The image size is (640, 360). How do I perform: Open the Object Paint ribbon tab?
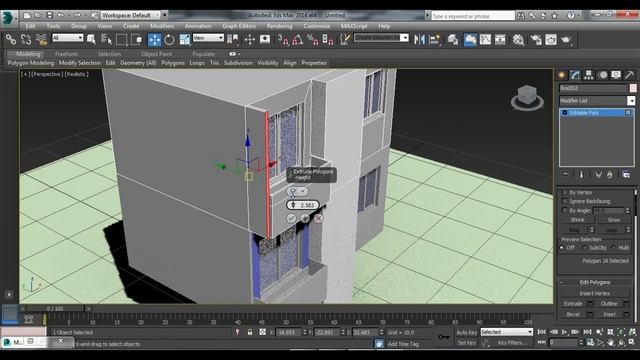pyautogui.click(x=157, y=54)
